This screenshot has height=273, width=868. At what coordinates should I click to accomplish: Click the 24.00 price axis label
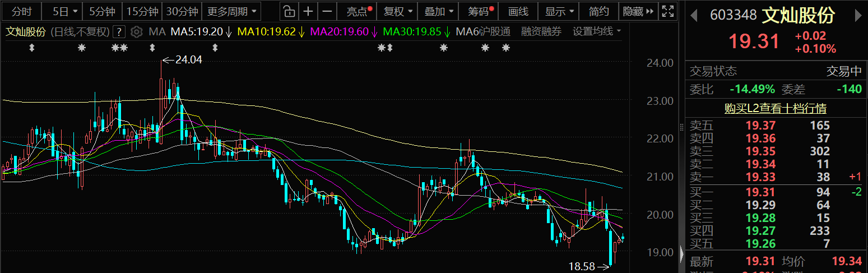pyautogui.click(x=660, y=63)
